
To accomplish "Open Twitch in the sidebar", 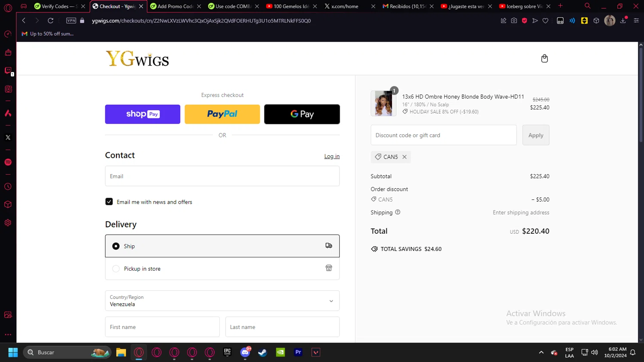I will pyautogui.click(x=8, y=70).
